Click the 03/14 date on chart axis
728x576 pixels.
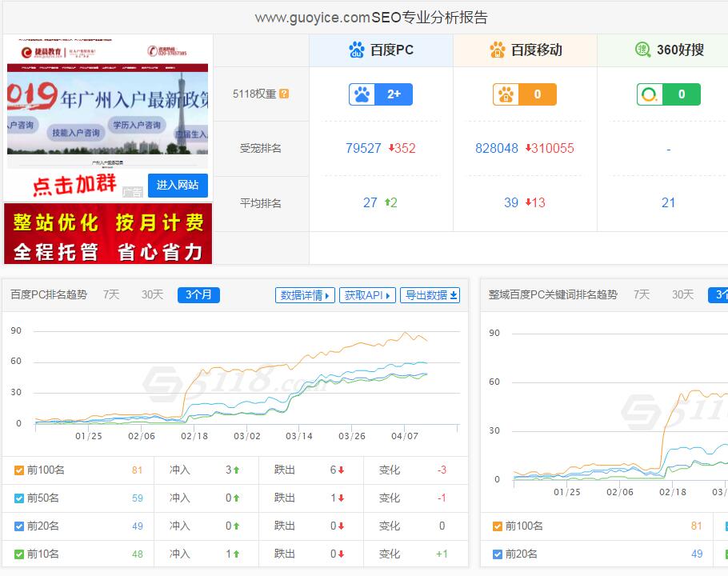(299, 436)
